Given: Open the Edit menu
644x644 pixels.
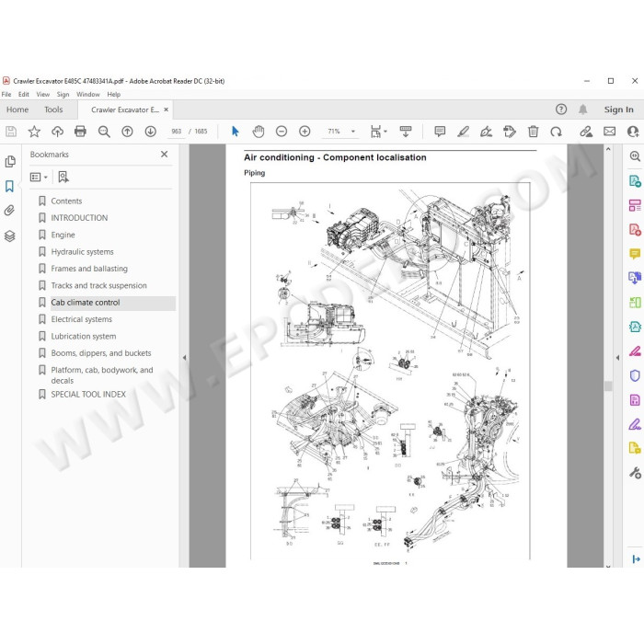Looking at the screenshot, I should click(24, 95).
